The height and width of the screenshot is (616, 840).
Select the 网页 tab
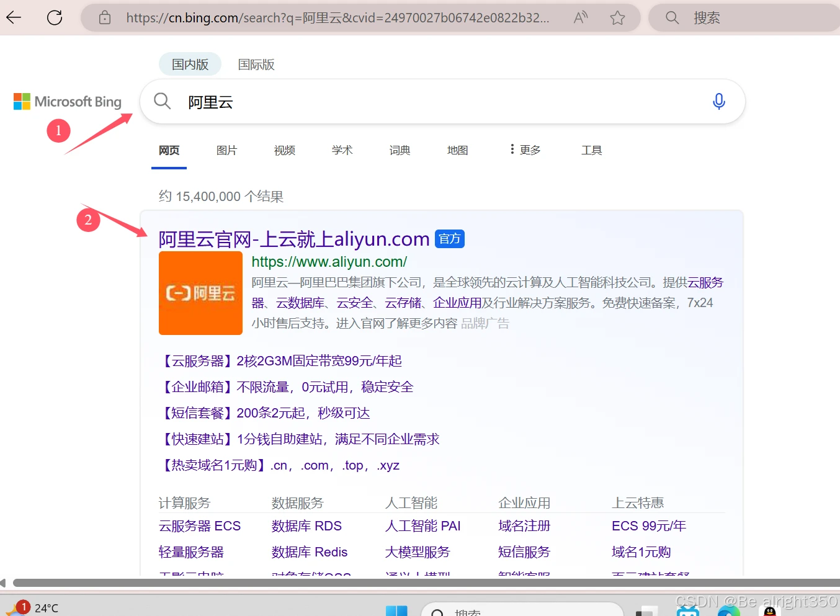[x=169, y=150]
